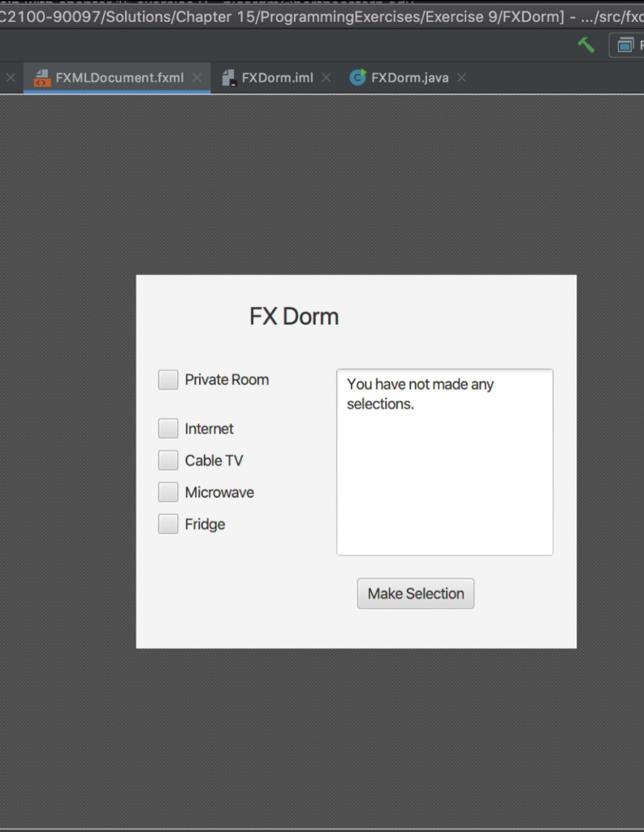
Task: Click the FXDorm.iml module file icon
Action: [229, 78]
